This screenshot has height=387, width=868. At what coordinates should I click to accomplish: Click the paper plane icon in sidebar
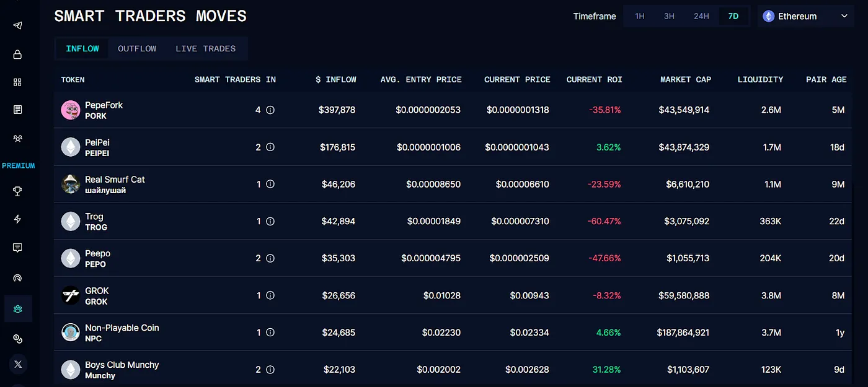click(x=17, y=25)
